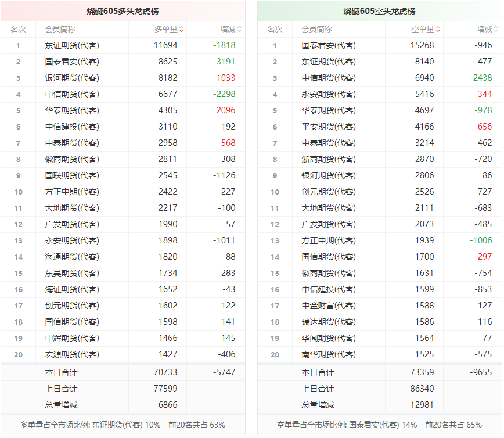Select 中金财富(代客) row
Image resolution: width=504 pixels, height=438 pixels.
point(380,306)
